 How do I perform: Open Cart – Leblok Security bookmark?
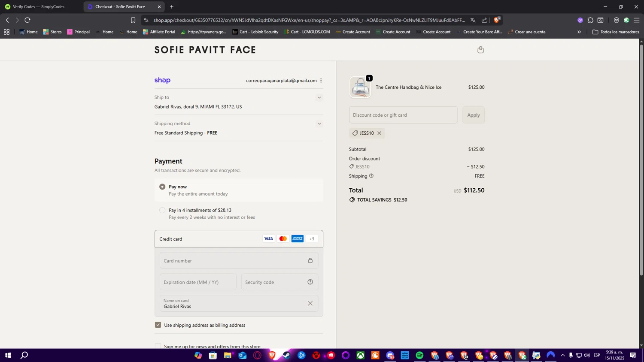click(255, 32)
